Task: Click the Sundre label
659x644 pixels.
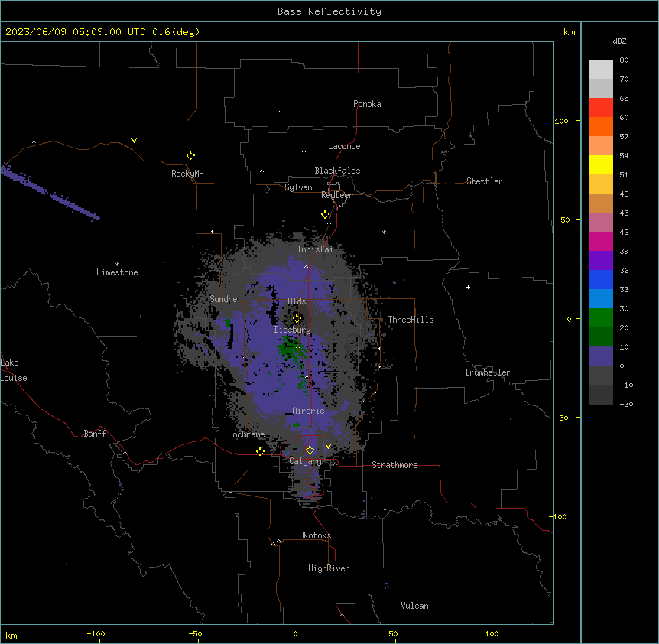Action: [x=223, y=299]
